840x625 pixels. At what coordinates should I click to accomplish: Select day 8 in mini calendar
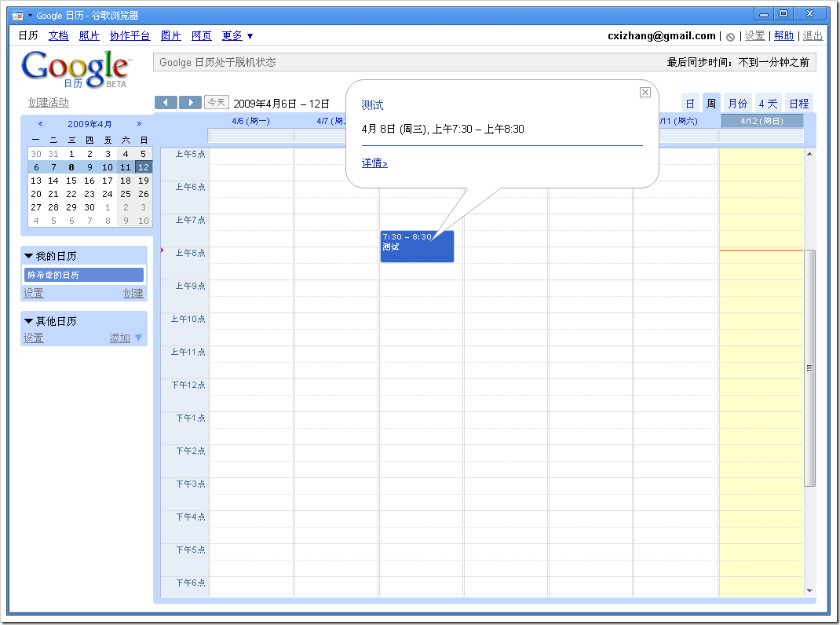click(x=71, y=167)
